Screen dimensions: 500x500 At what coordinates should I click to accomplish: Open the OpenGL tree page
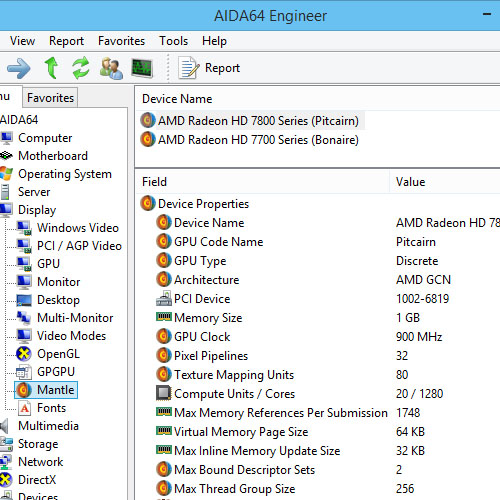pyautogui.click(x=58, y=354)
